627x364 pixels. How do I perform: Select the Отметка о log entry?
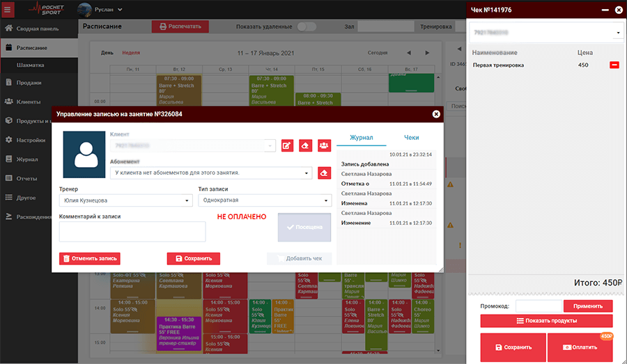pos(386,184)
